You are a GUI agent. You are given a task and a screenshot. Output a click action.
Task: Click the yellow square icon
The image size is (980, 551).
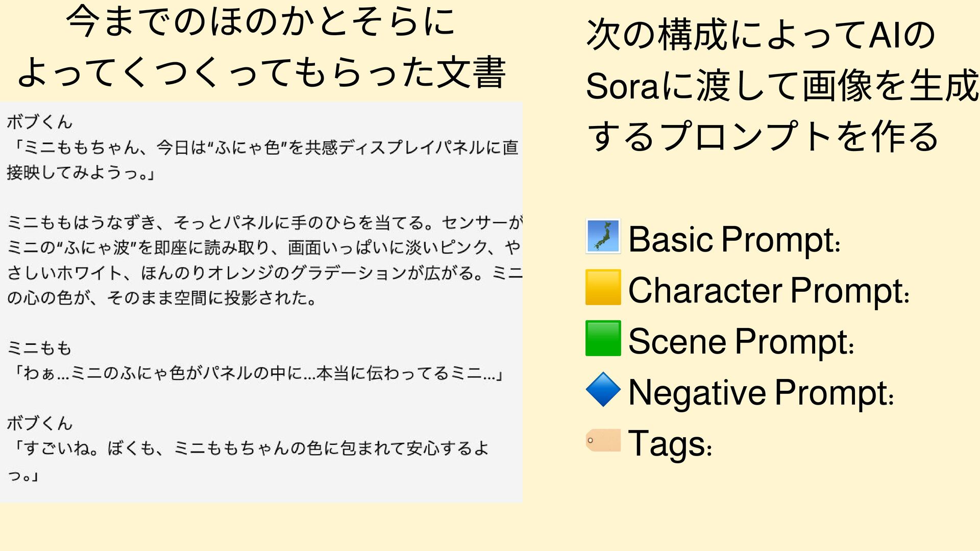tap(603, 287)
